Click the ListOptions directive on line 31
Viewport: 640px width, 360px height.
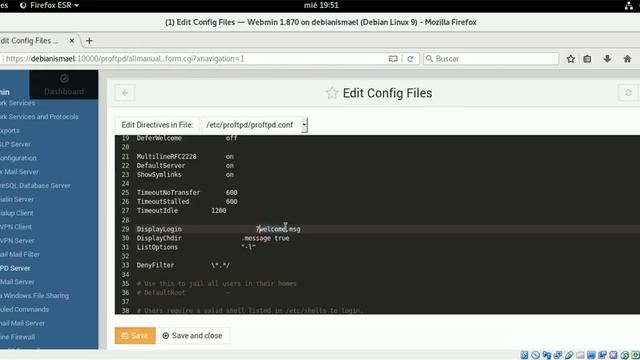click(x=157, y=247)
